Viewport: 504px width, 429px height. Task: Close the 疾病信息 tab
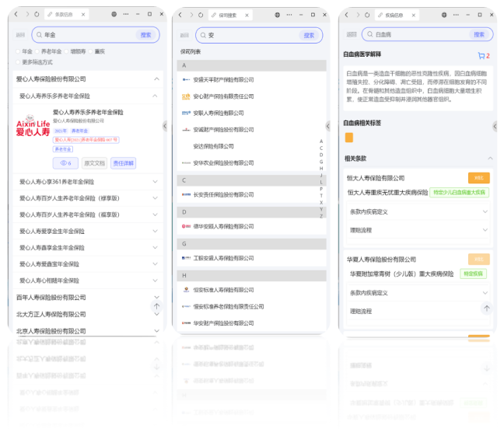click(x=413, y=15)
